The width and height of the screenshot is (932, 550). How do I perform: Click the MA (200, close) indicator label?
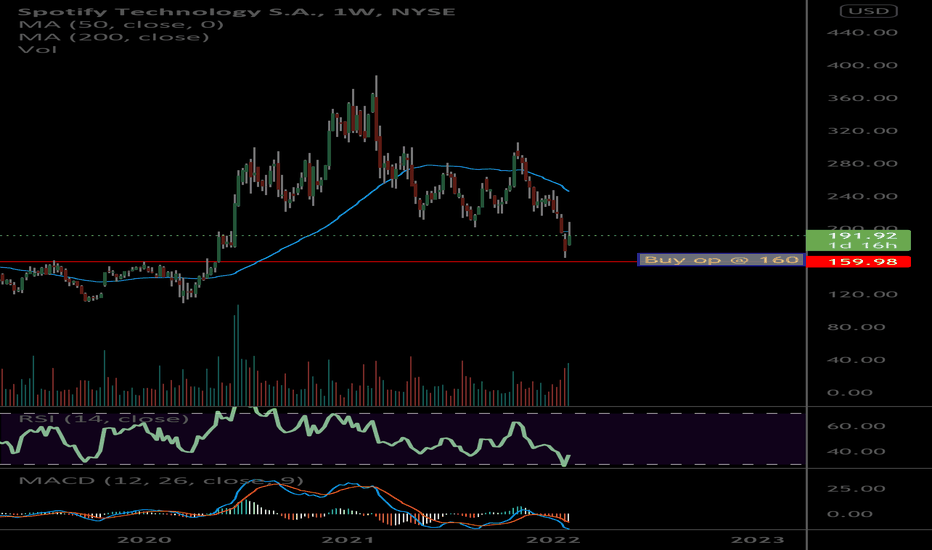click(x=114, y=37)
